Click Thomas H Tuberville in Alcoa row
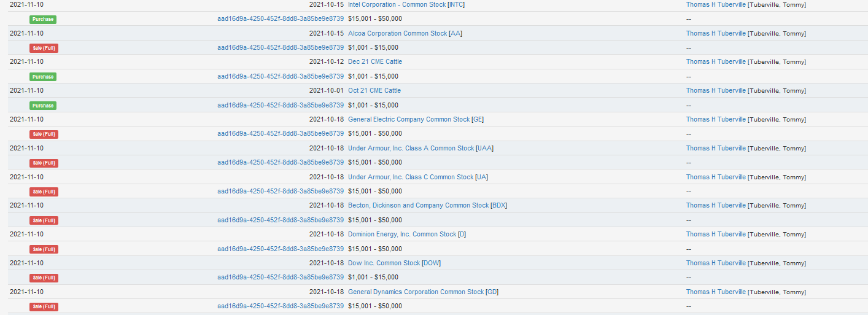868x315 pixels. point(716,33)
